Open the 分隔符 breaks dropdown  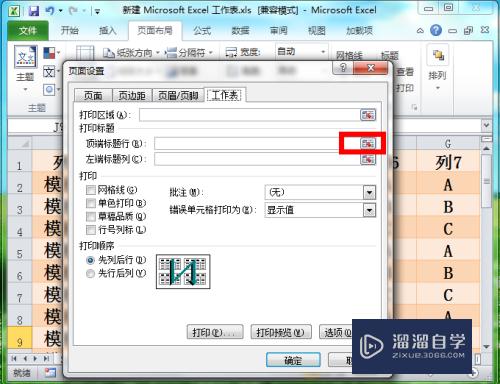coord(189,53)
